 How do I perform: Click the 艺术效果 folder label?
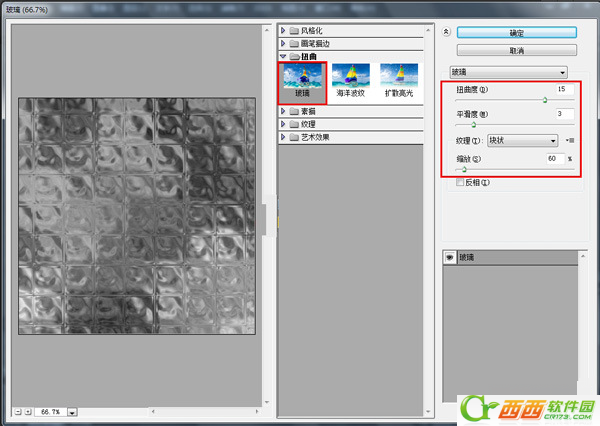pos(315,137)
